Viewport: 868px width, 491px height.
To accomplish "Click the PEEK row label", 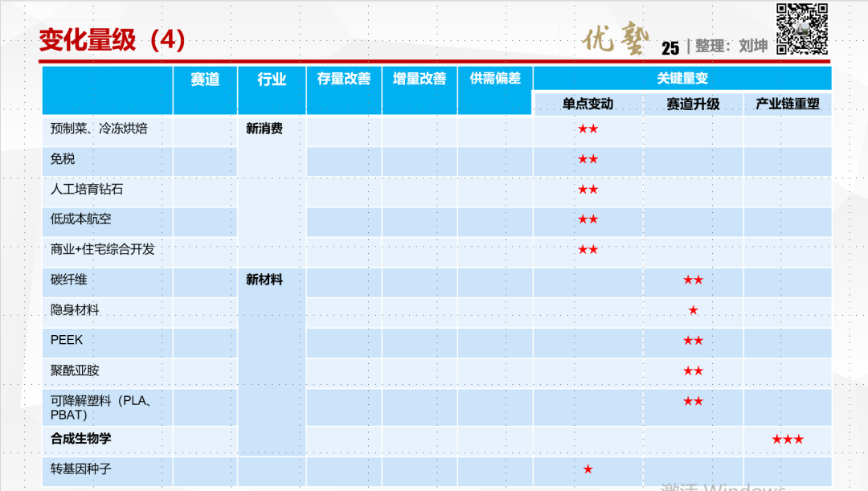I will pyautogui.click(x=67, y=341).
